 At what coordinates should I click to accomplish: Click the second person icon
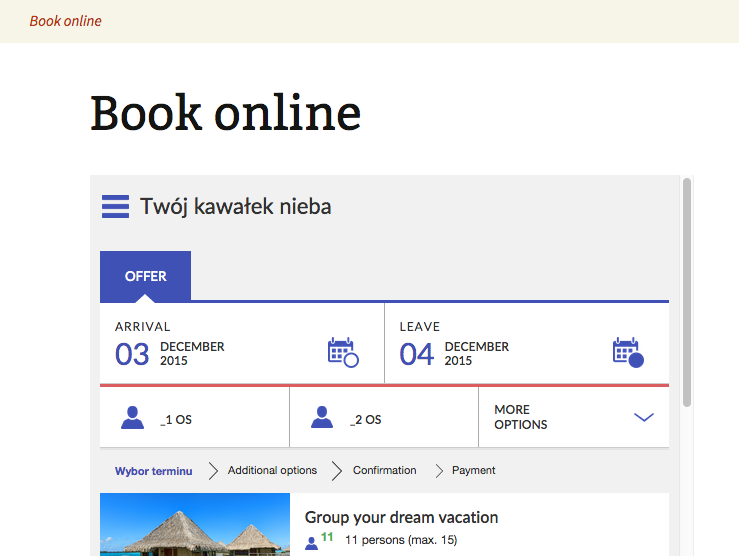tap(322, 418)
